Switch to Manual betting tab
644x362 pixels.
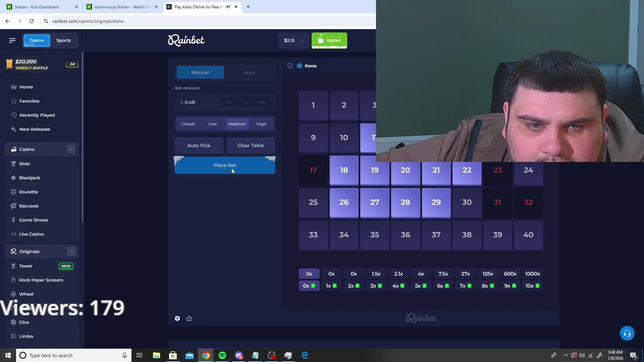pyautogui.click(x=200, y=72)
